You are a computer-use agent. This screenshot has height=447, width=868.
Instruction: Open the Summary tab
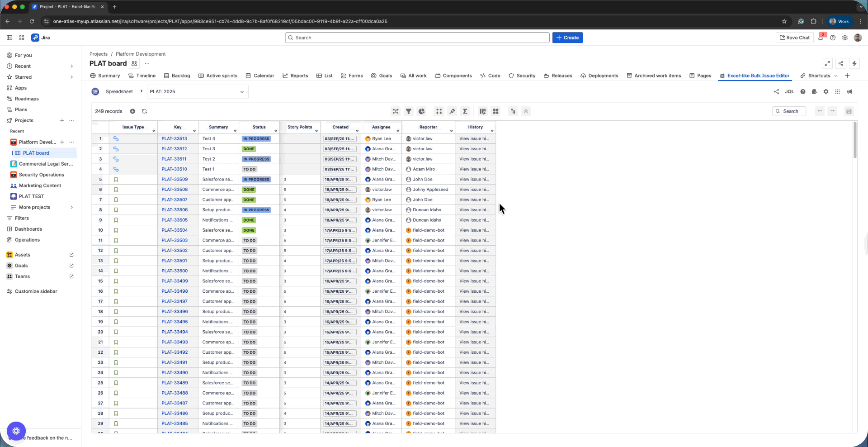108,76
